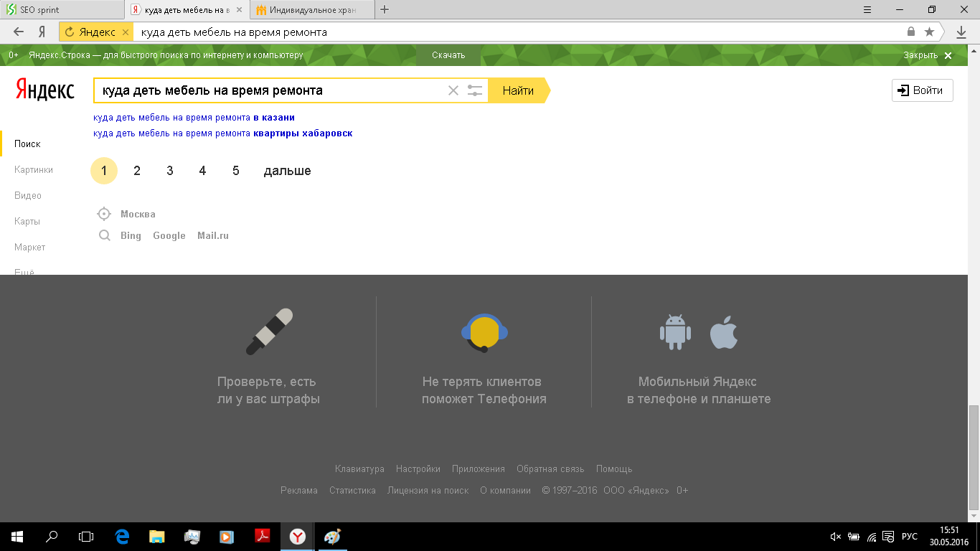The width and height of the screenshot is (980, 551).
Task: Go to results page 3
Action: click(170, 171)
